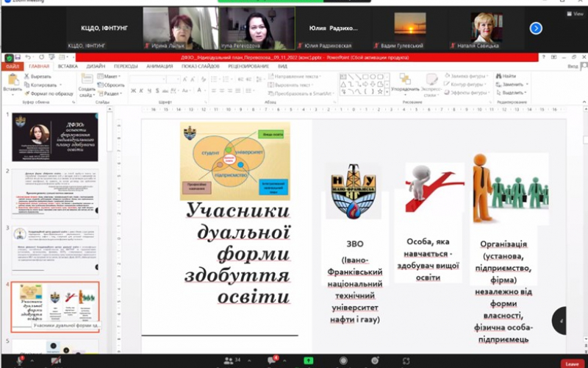Open Преобразовать в SmartArt dropdown
588x368 pixels.
pyautogui.click(x=301, y=93)
